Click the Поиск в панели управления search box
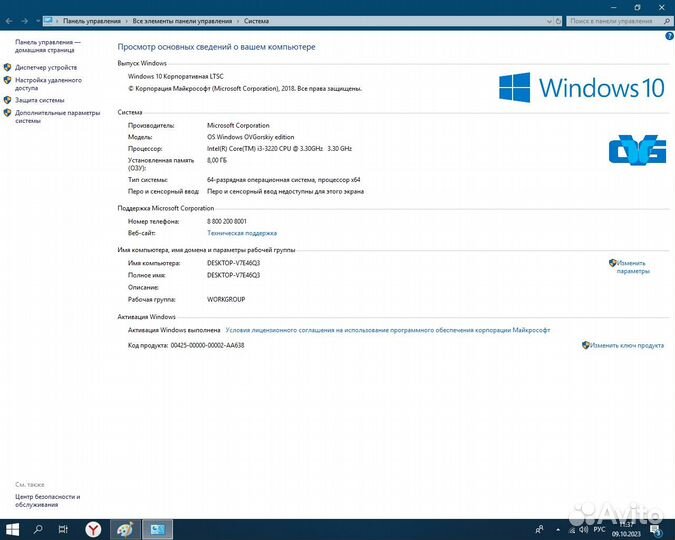Screen dimensions: 675x540 pyautogui.click(x=614, y=21)
